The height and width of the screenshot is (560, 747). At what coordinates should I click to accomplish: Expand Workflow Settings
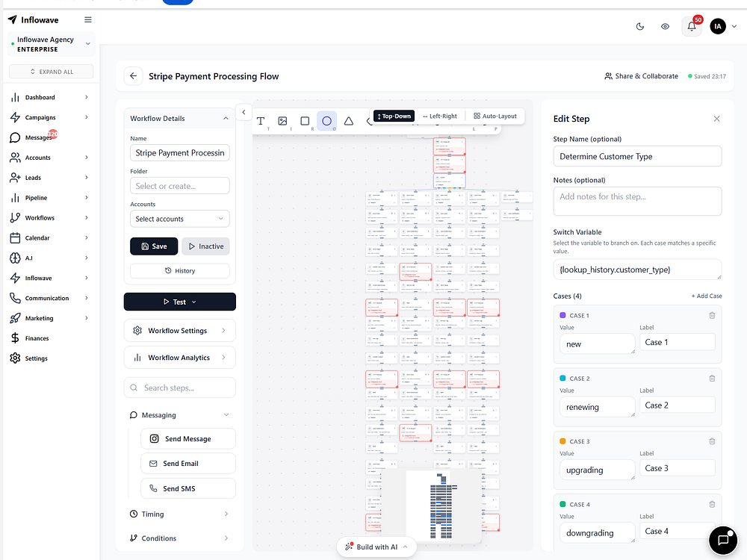pos(179,331)
